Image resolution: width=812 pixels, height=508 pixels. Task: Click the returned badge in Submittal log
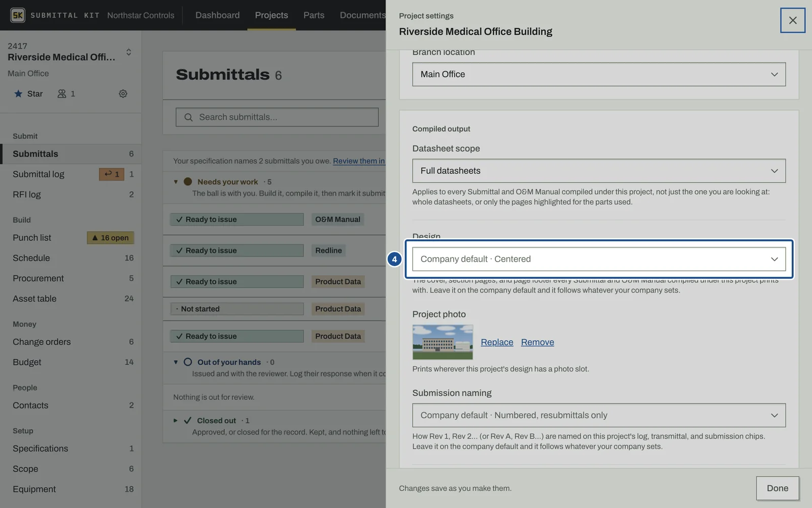point(112,174)
